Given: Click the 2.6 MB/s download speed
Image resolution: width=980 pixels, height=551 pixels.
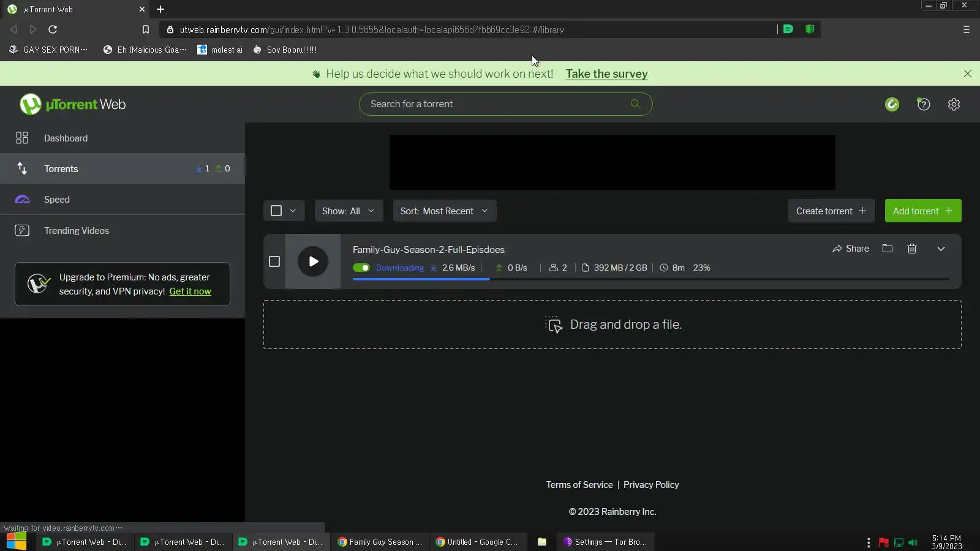Looking at the screenshot, I should pos(458,268).
